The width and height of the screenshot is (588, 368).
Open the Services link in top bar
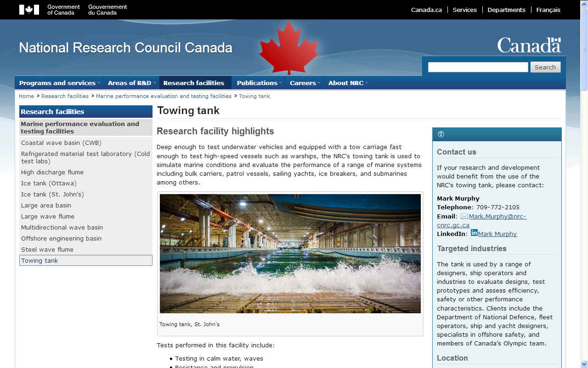coord(465,10)
